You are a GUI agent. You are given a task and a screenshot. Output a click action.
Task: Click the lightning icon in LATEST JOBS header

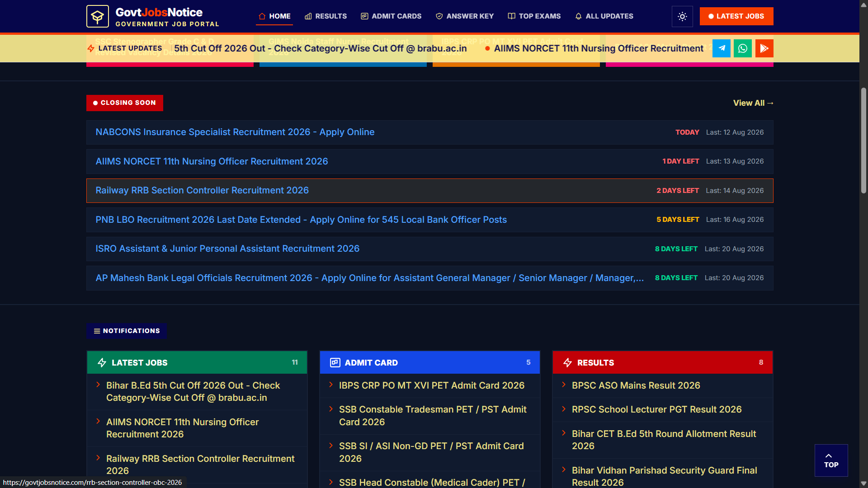tap(102, 362)
